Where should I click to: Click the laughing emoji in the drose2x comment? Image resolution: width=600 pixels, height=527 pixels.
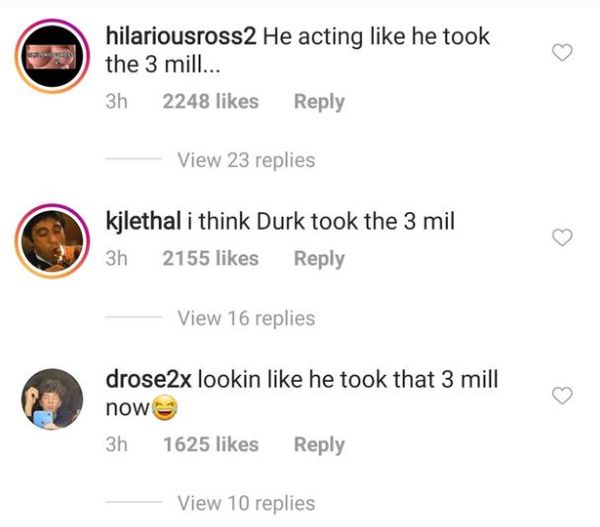pyautogui.click(x=165, y=408)
